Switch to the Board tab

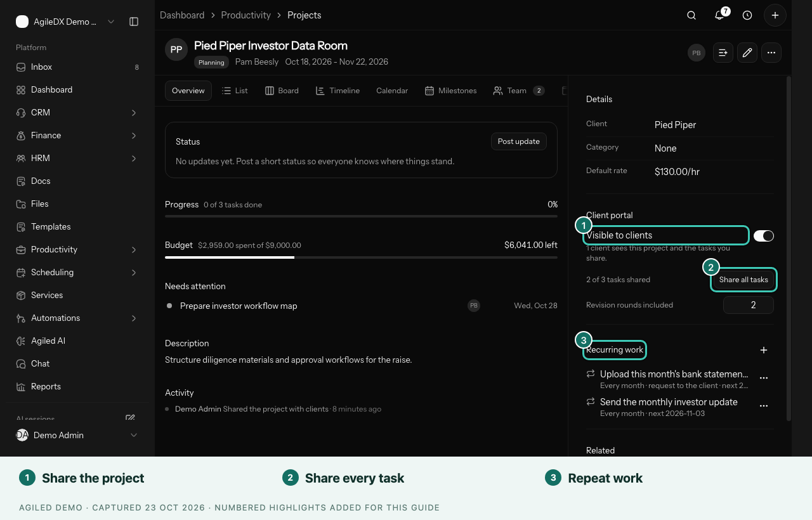click(x=282, y=91)
